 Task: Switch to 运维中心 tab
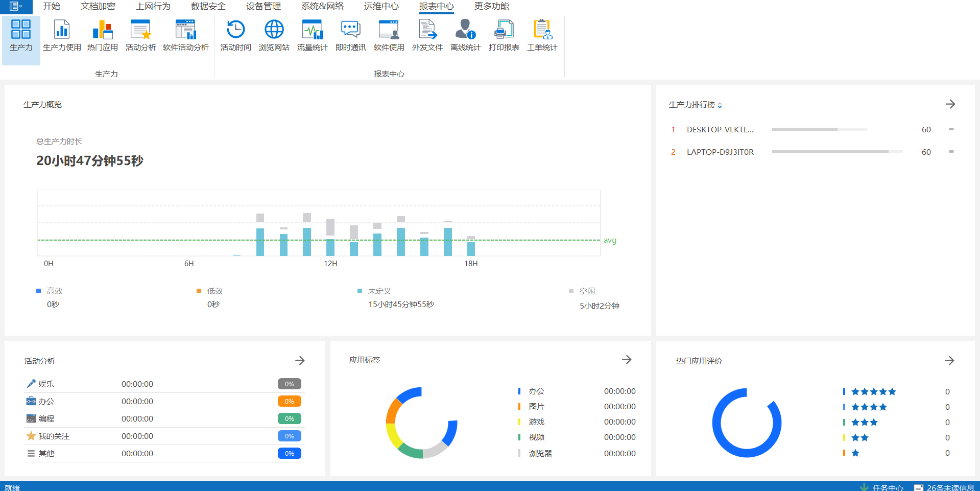coord(381,6)
